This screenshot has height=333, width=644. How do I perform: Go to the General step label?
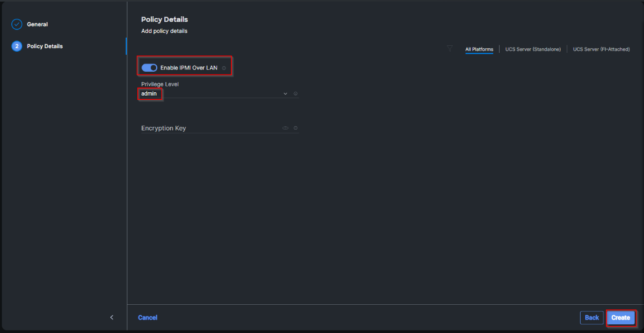[38, 25]
